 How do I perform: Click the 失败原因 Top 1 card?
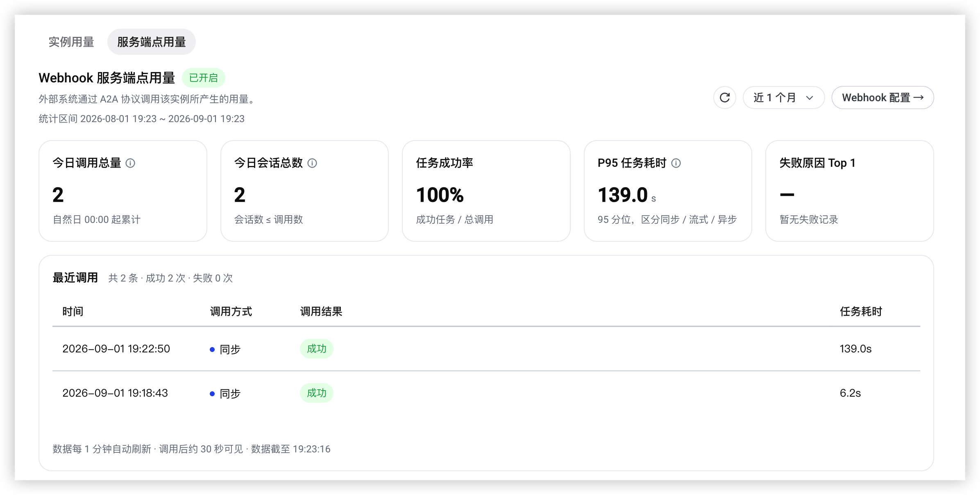(849, 191)
